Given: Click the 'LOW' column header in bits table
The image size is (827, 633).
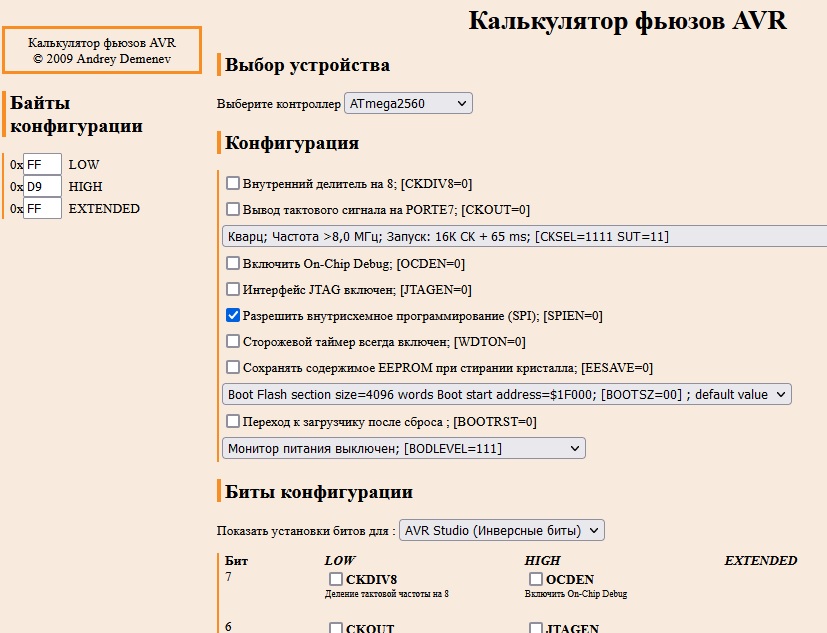Looking at the screenshot, I should [x=340, y=560].
